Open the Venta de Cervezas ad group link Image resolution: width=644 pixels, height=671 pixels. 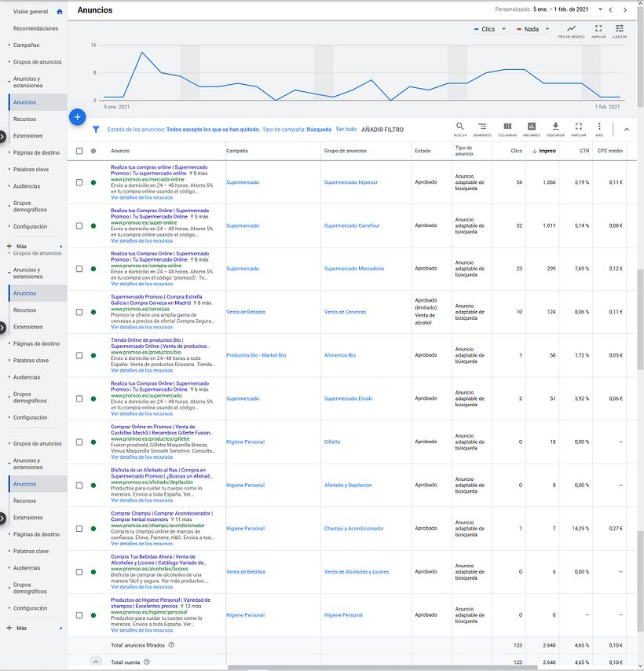coord(345,313)
